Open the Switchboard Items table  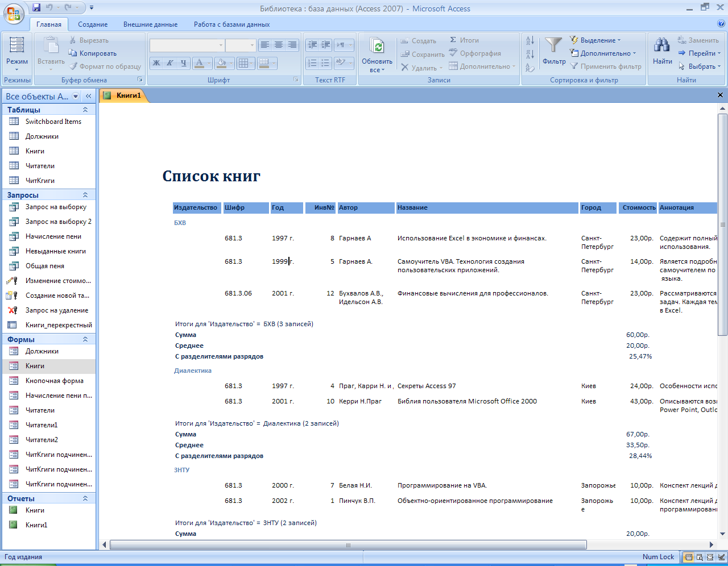tap(49, 122)
